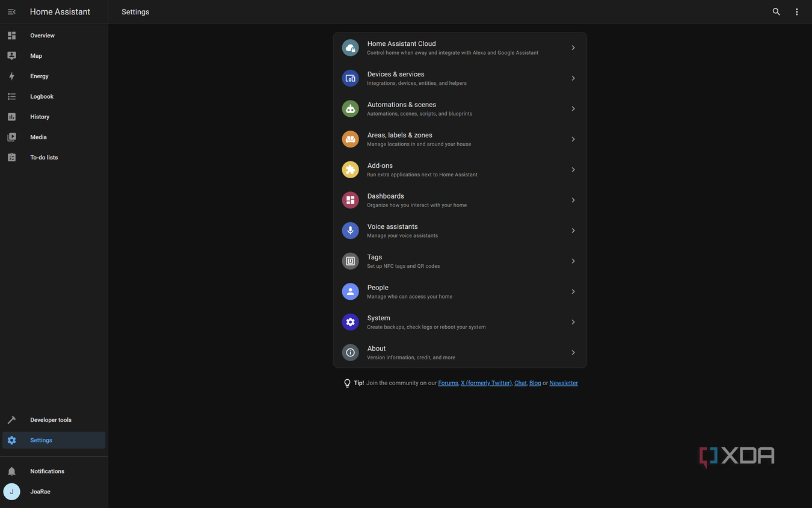The width and height of the screenshot is (812, 508).
Task: Click the JoaRae user avatar
Action: coord(11,492)
